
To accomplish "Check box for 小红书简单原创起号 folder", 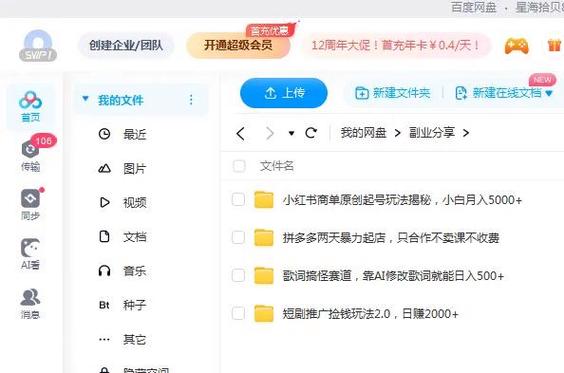I will [x=238, y=199].
